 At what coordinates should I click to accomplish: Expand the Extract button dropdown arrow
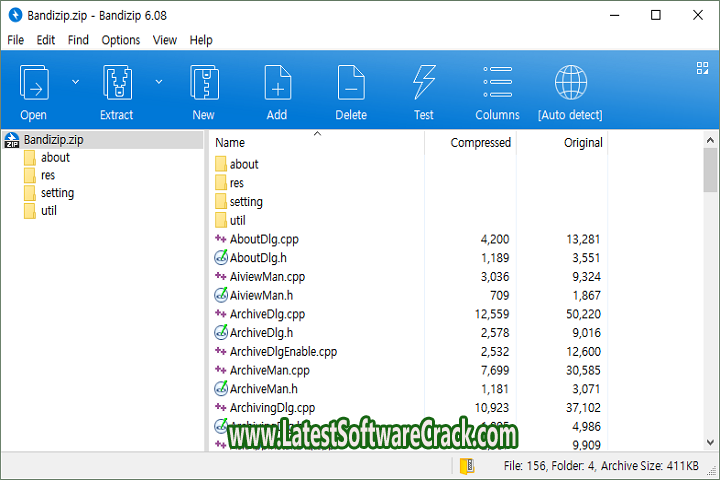pos(158,81)
